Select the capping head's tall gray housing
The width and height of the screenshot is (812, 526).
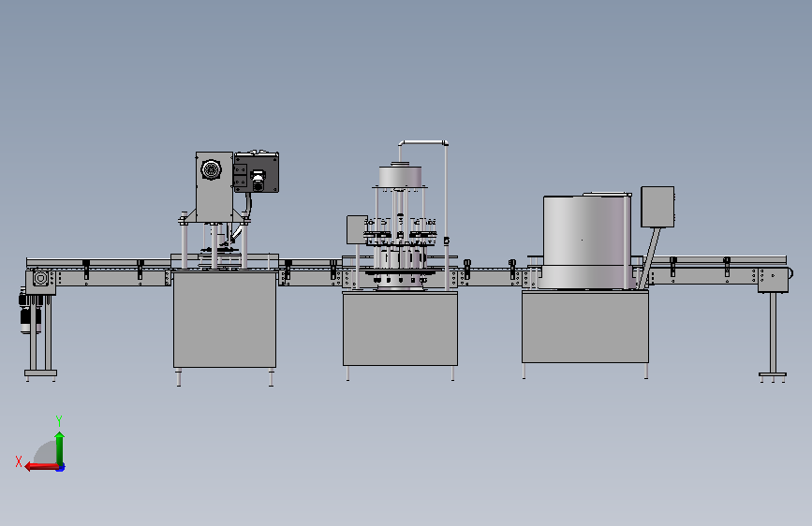[214, 187]
